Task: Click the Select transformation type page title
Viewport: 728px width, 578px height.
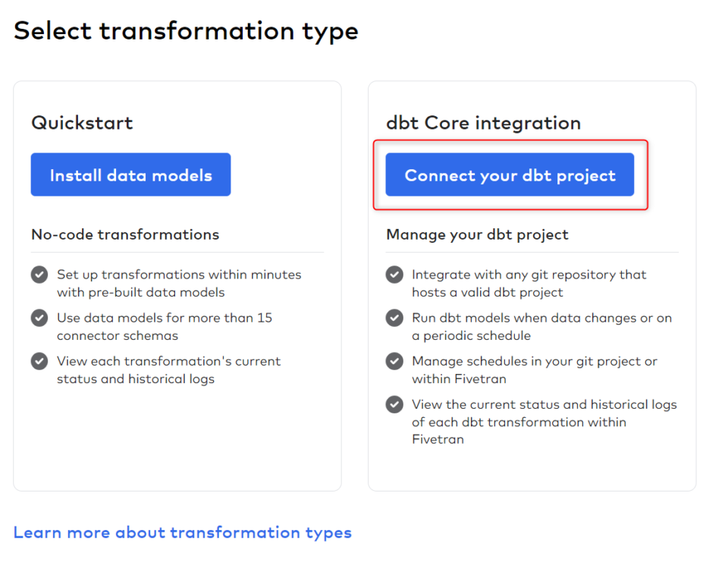Action: (x=186, y=30)
